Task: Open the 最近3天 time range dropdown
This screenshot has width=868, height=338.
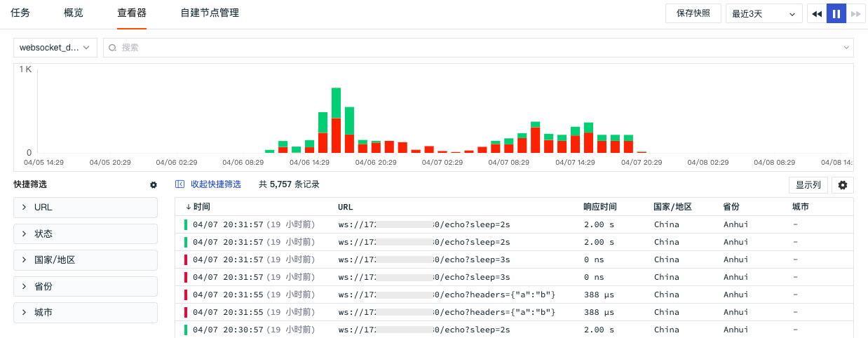Action: [x=764, y=13]
